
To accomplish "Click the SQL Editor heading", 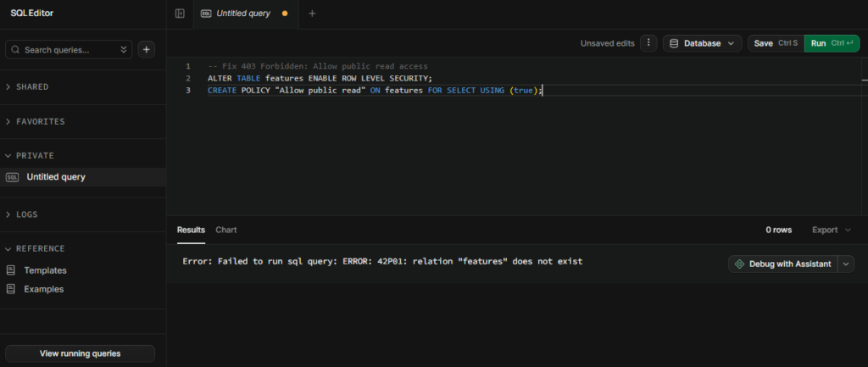I will coord(32,14).
